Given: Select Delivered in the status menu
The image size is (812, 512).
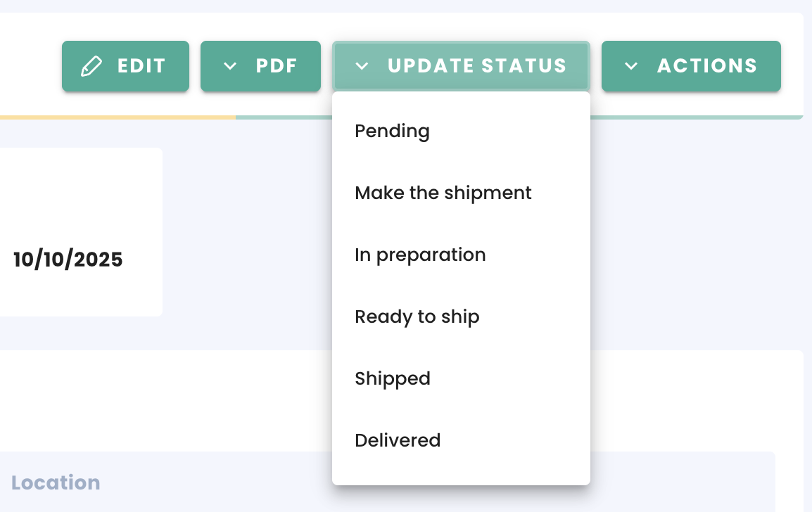Looking at the screenshot, I should [x=398, y=441].
